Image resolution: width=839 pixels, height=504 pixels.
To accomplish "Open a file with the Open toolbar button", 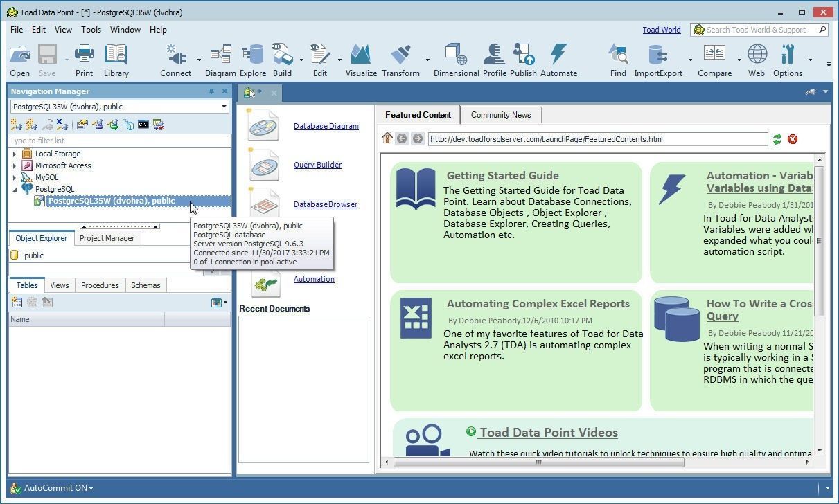I will tap(19, 61).
